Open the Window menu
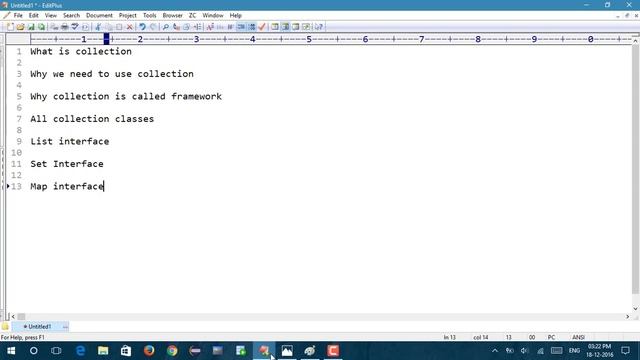This screenshot has height=360, width=640. point(213,16)
